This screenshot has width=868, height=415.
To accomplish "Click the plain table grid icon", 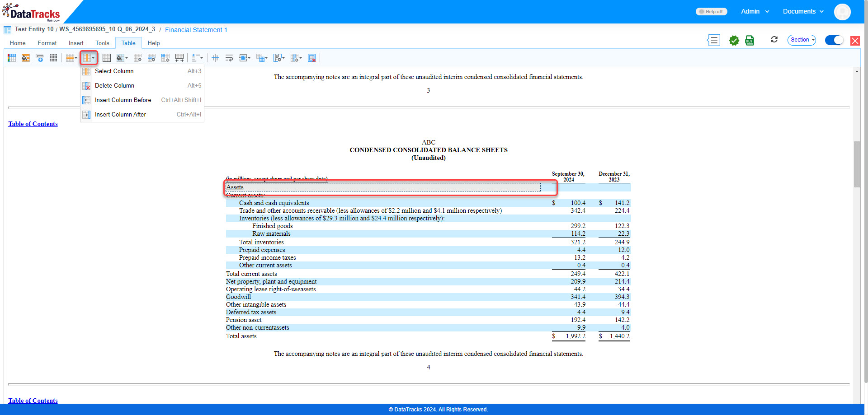I will (x=107, y=58).
